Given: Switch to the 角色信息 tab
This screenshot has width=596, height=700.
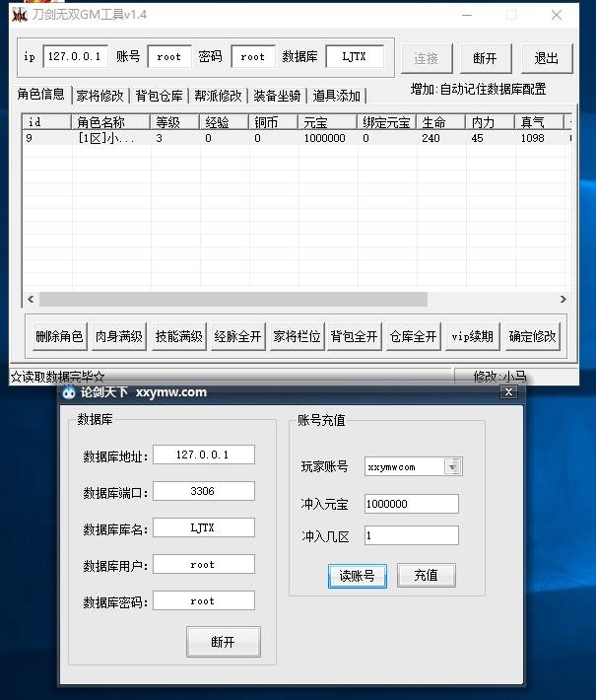Looking at the screenshot, I should click(41, 95).
